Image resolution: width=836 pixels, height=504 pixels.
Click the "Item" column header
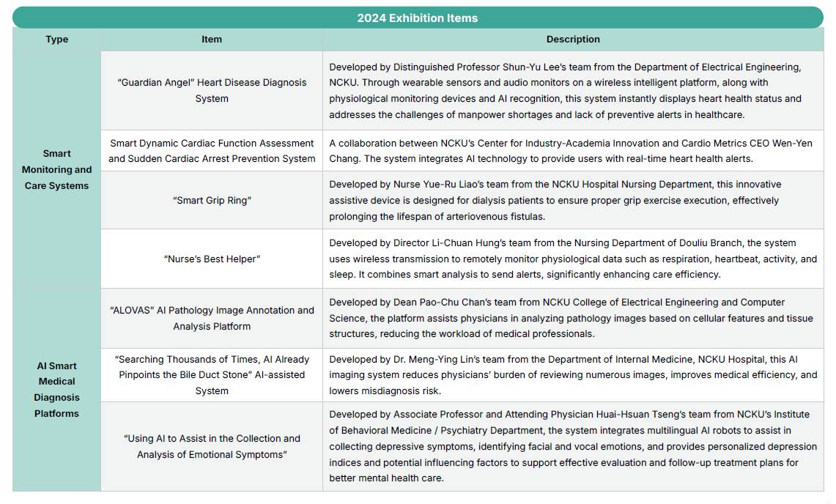click(x=212, y=40)
